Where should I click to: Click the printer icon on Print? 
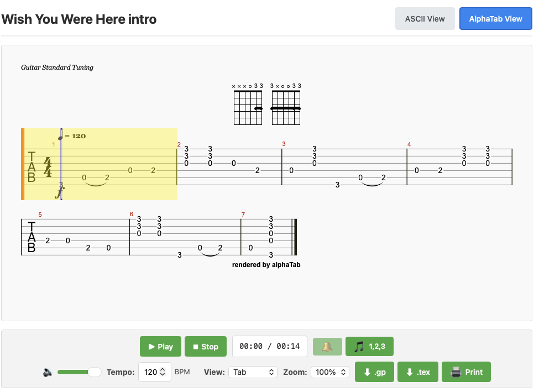[456, 372]
